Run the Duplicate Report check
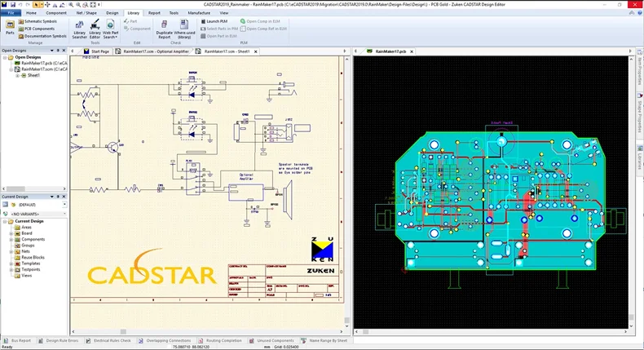Image resolution: width=644 pixels, height=350 pixels. pyautogui.click(x=165, y=29)
